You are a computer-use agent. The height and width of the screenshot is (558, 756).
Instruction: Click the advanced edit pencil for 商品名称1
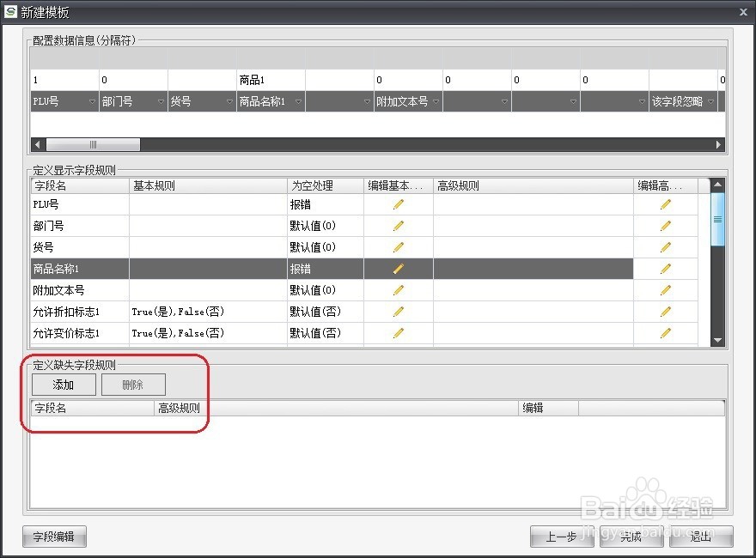pos(666,269)
